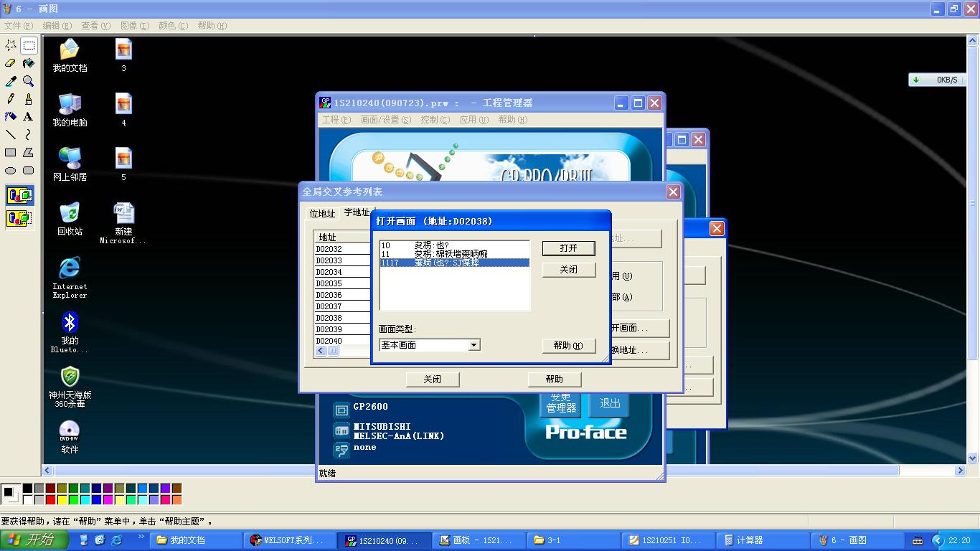Enable opaque selection mode in toolbox options

point(19,195)
